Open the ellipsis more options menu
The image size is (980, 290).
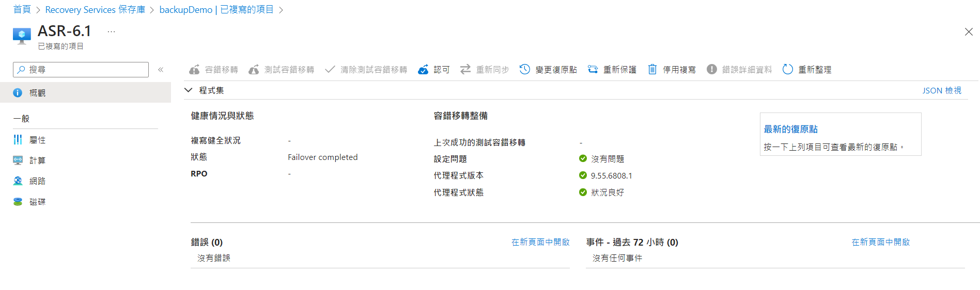coord(111,31)
